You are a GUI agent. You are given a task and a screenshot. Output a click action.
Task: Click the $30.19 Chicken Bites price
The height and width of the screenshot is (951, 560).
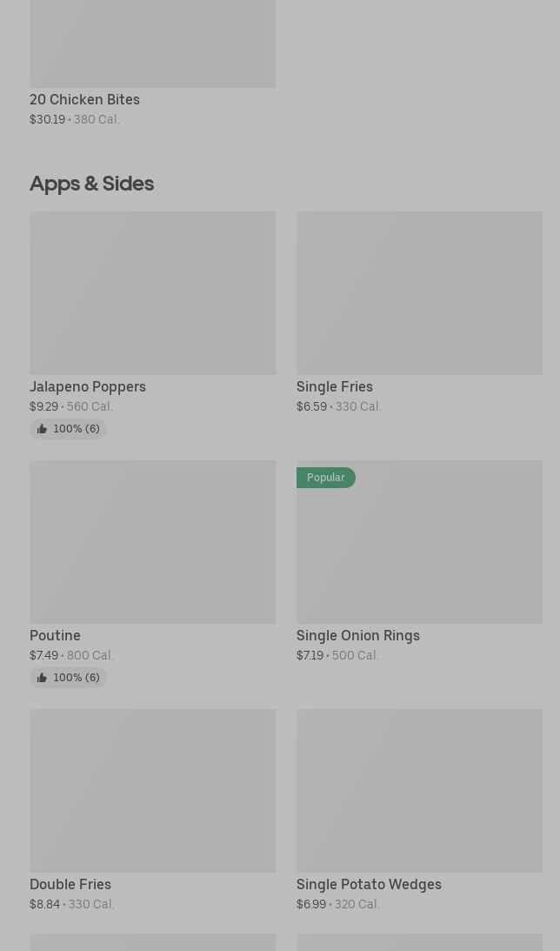(47, 119)
